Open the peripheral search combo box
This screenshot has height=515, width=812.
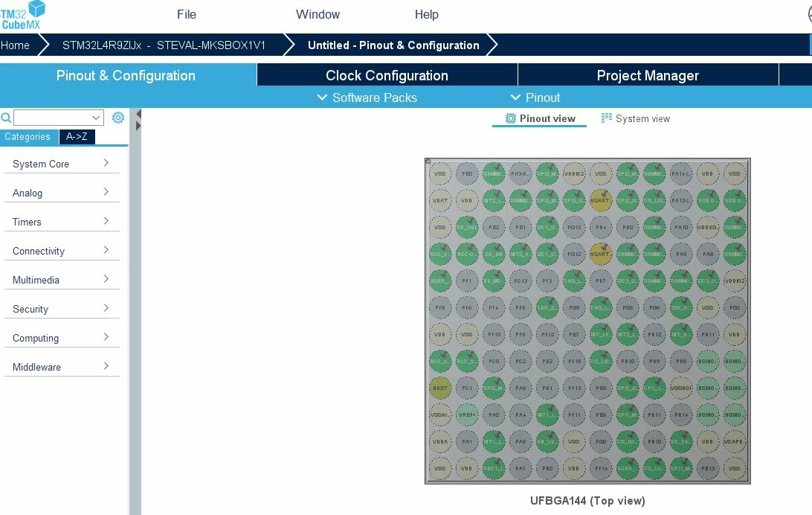59,118
